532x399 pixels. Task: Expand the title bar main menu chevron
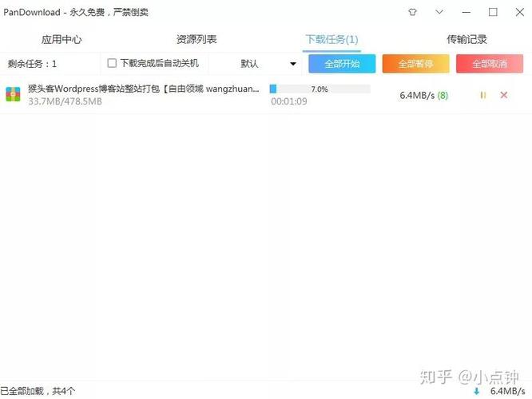(x=439, y=12)
